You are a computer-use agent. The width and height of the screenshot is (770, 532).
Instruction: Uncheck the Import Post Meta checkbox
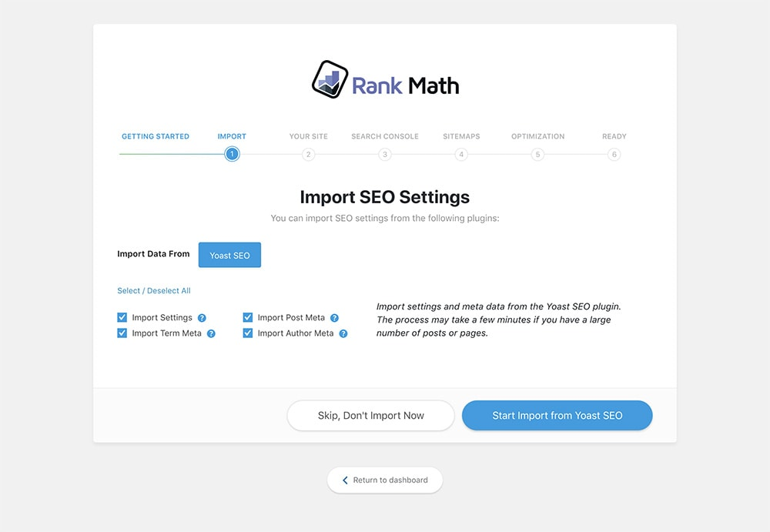[x=248, y=317]
